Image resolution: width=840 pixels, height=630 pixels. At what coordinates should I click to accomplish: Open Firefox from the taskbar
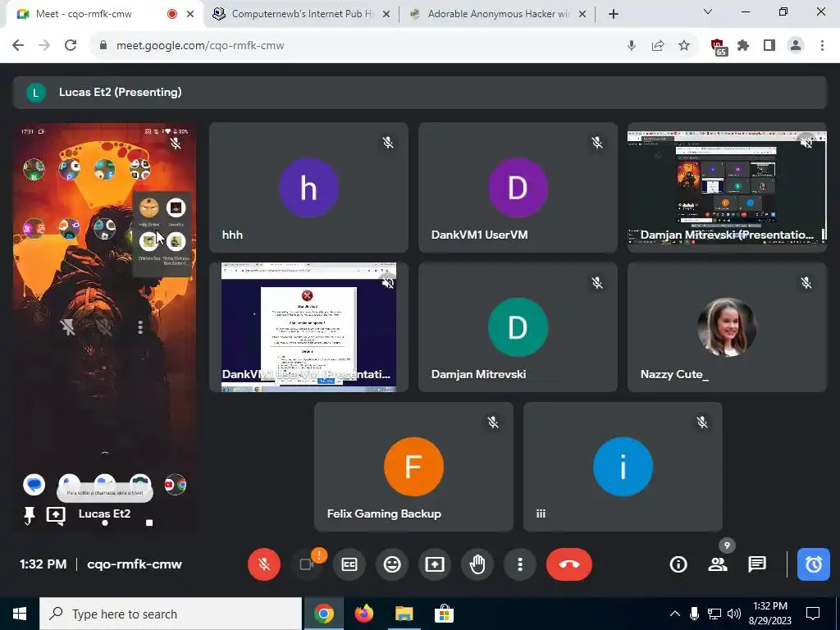(364, 614)
